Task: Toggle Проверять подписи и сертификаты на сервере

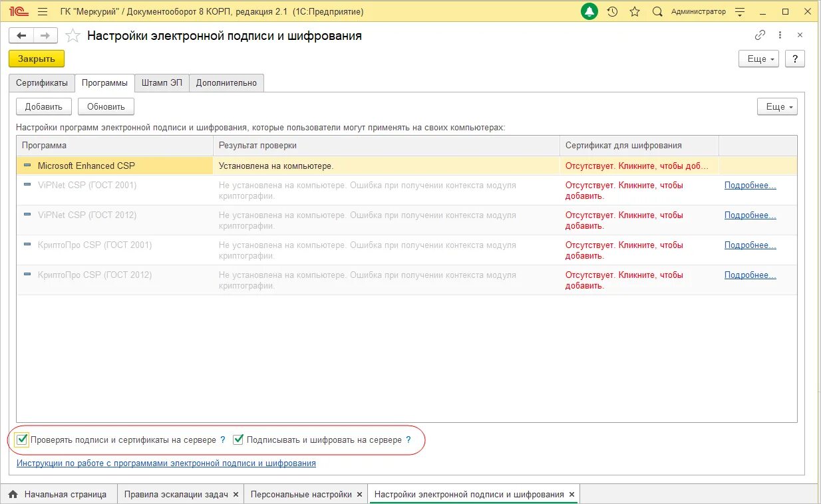Action: pyautogui.click(x=23, y=440)
